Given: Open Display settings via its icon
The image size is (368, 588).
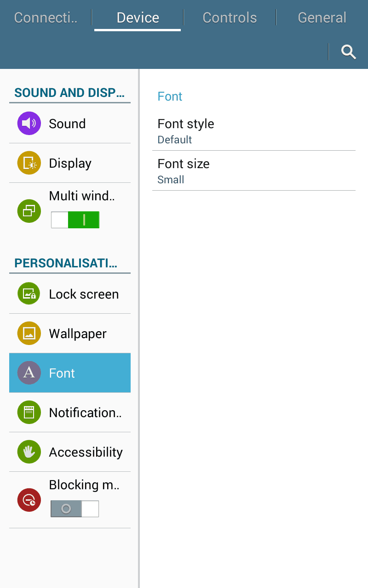Looking at the screenshot, I should (x=29, y=163).
